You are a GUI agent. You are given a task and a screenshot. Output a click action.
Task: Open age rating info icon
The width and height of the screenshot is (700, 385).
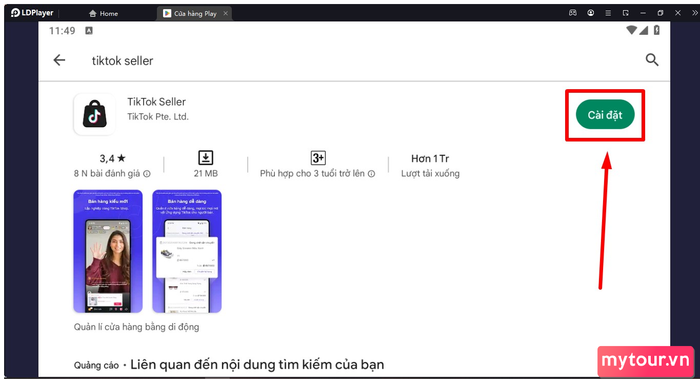point(371,174)
